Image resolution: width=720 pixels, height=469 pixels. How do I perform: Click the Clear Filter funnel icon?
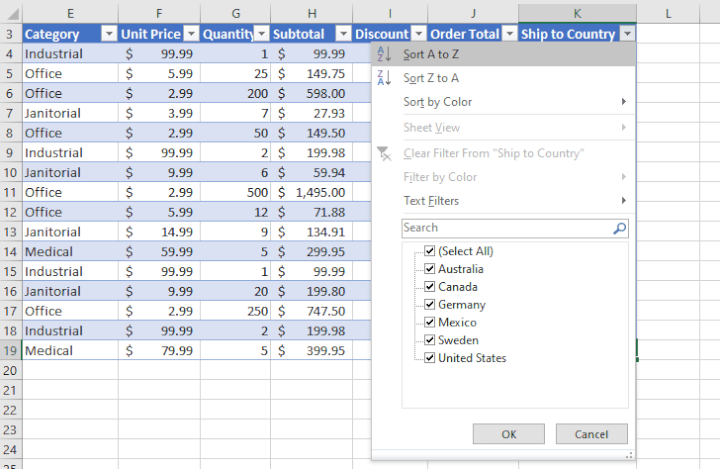pyautogui.click(x=384, y=153)
